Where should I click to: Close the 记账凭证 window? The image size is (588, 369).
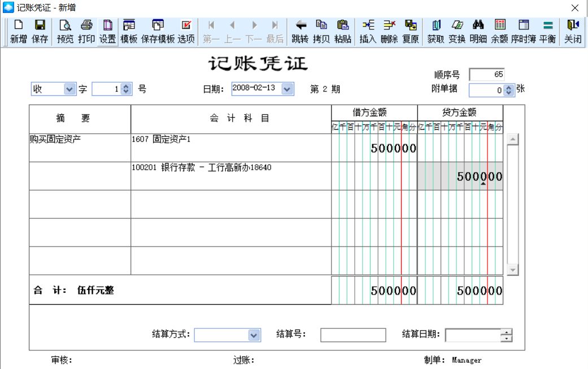[574, 7]
